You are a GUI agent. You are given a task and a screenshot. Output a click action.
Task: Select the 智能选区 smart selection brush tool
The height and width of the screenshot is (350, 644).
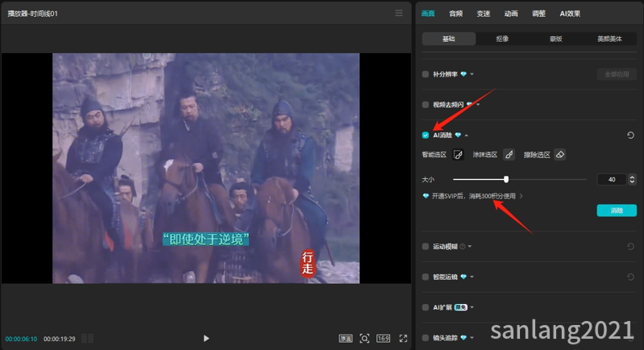458,155
